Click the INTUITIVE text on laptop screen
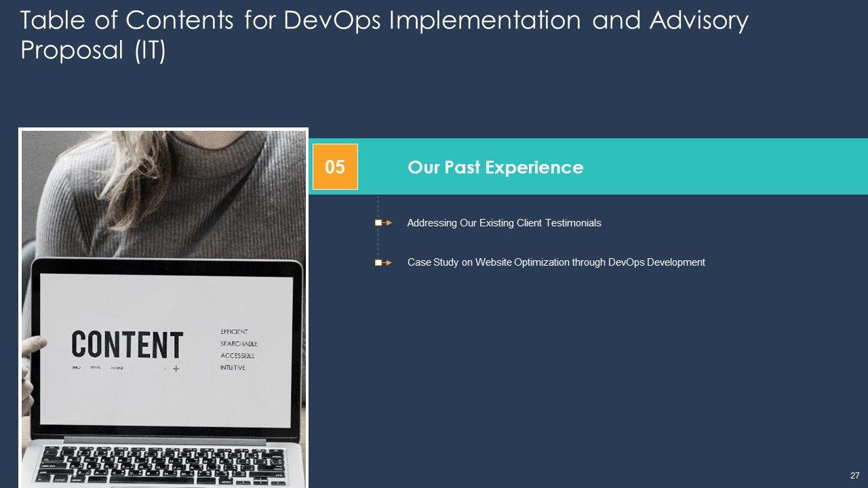This screenshot has width=868, height=488. tap(233, 368)
